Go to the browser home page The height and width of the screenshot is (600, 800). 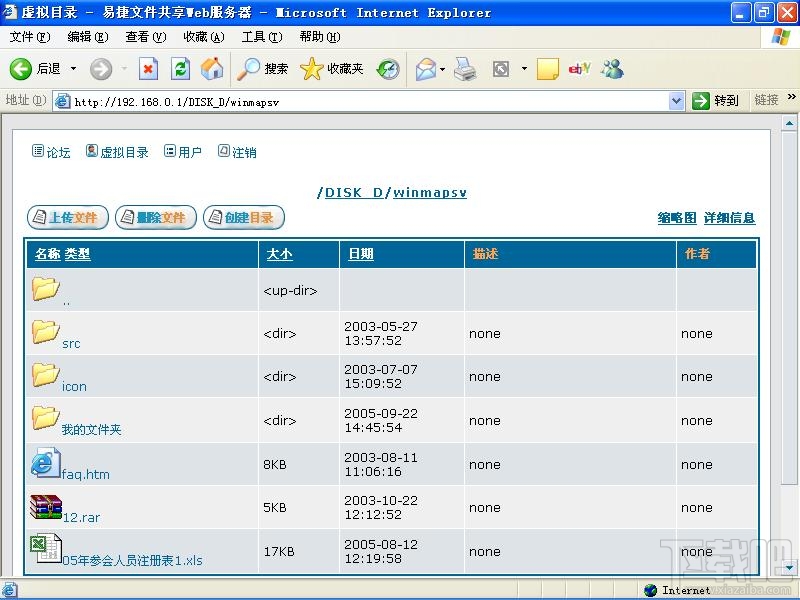(x=212, y=70)
